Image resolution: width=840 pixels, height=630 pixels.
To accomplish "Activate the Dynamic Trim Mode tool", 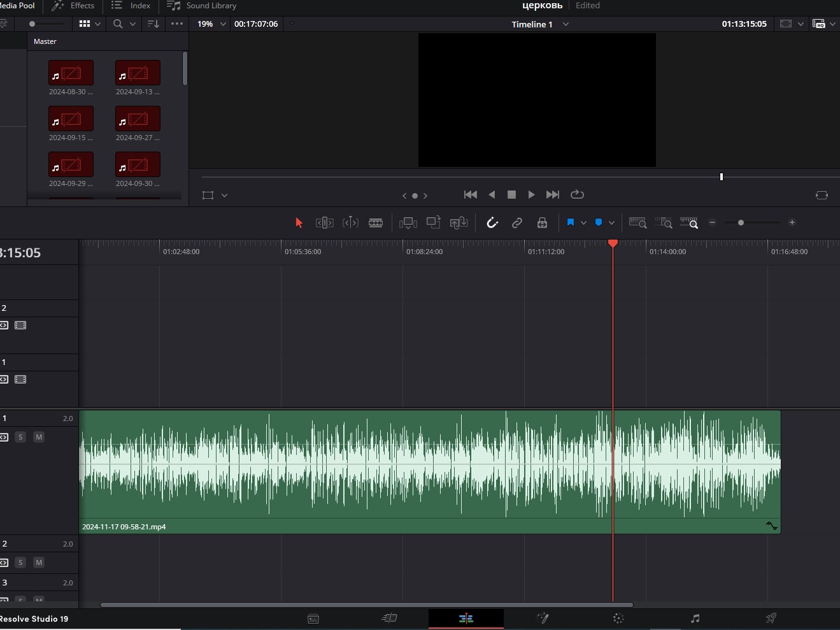I will pyautogui.click(x=350, y=222).
